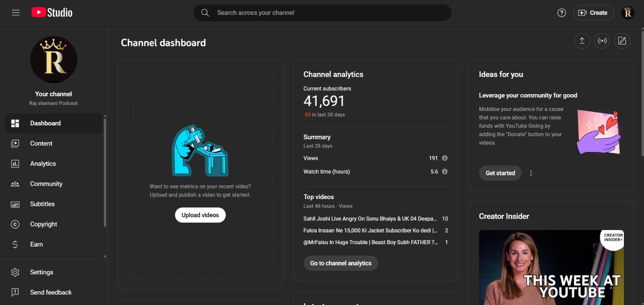The width and height of the screenshot is (644, 305).
Task: Open the account avatar in top bar
Action: [627, 13]
